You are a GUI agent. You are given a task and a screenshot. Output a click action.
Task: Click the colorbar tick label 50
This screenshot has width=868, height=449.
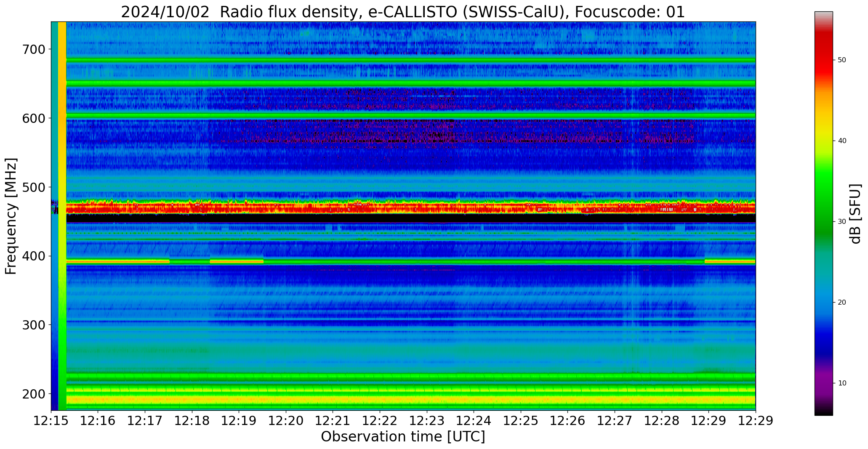(x=842, y=60)
